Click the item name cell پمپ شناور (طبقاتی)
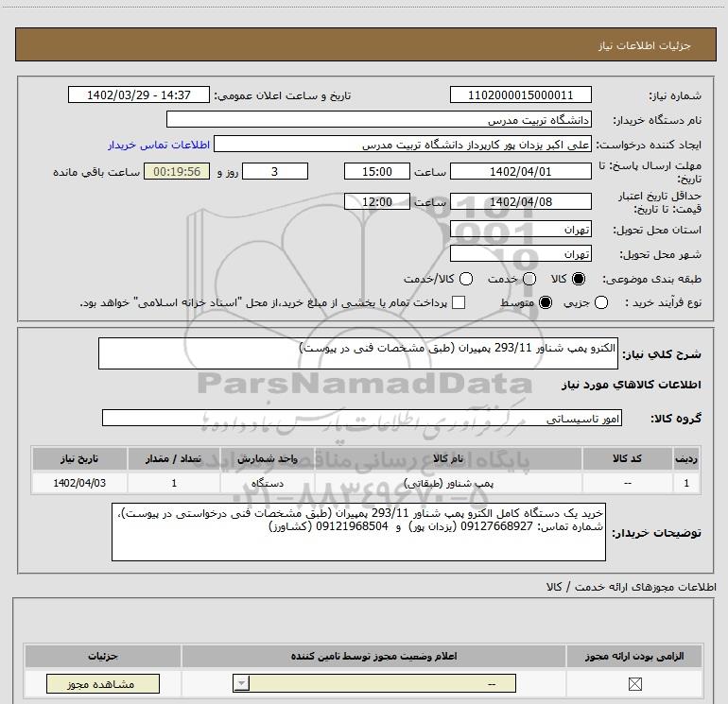Image resolution: width=728 pixels, height=704 pixels. click(x=448, y=483)
